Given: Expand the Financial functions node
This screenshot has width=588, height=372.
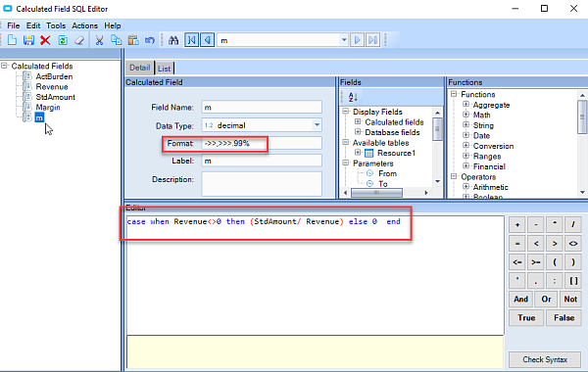Looking at the screenshot, I should (x=465, y=166).
